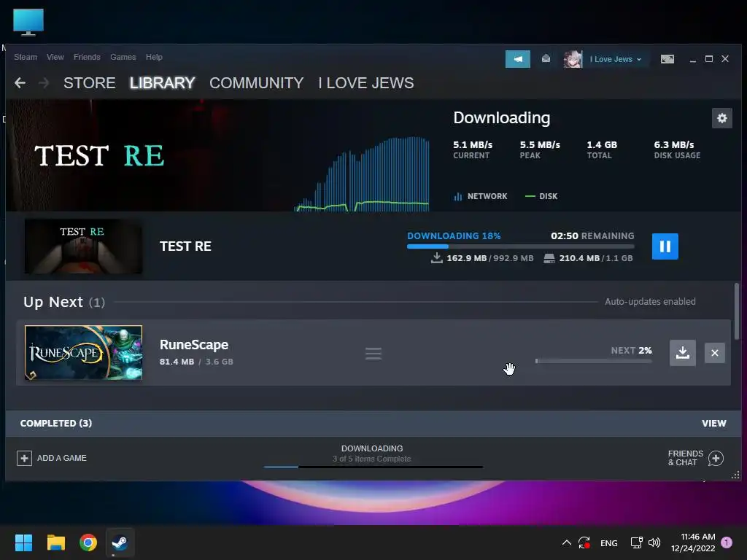The height and width of the screenshot is (560, 747).
Task: Click the Up Next (1) heading
Action: [x=64, y=302]
